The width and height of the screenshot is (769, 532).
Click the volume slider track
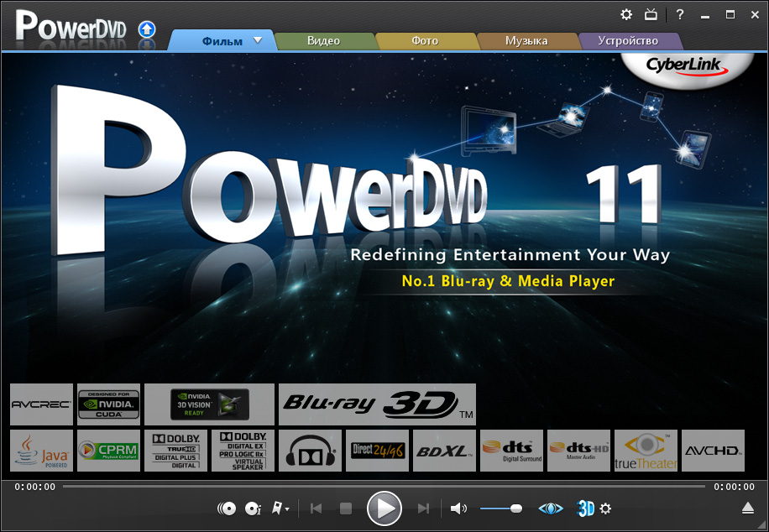click(x=495, y=509)
